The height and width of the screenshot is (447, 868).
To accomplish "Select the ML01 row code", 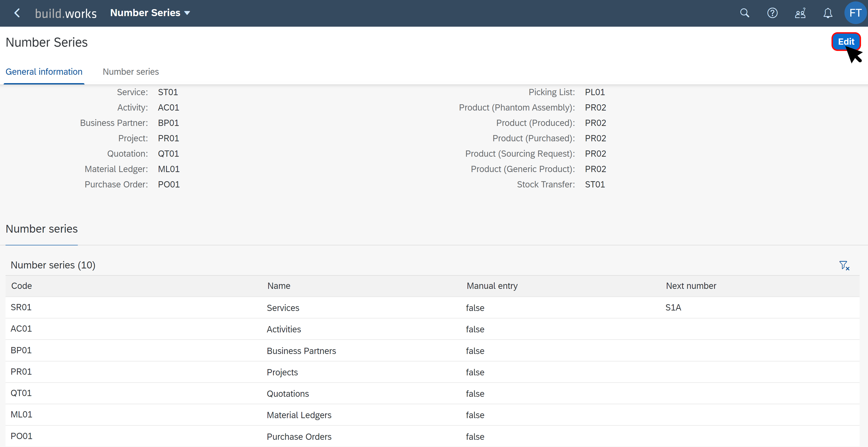I will tap(21, 414).
